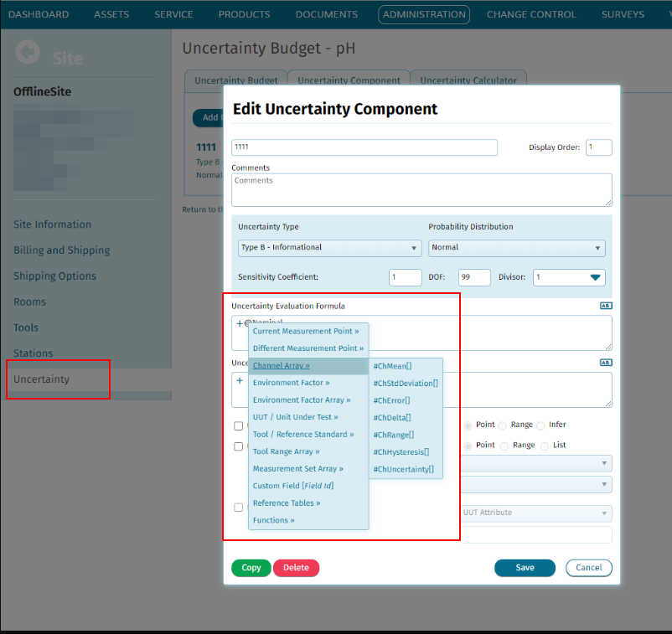Click the plus icon in the second formula box
The image size is (672, 634).
click(240, 380)
